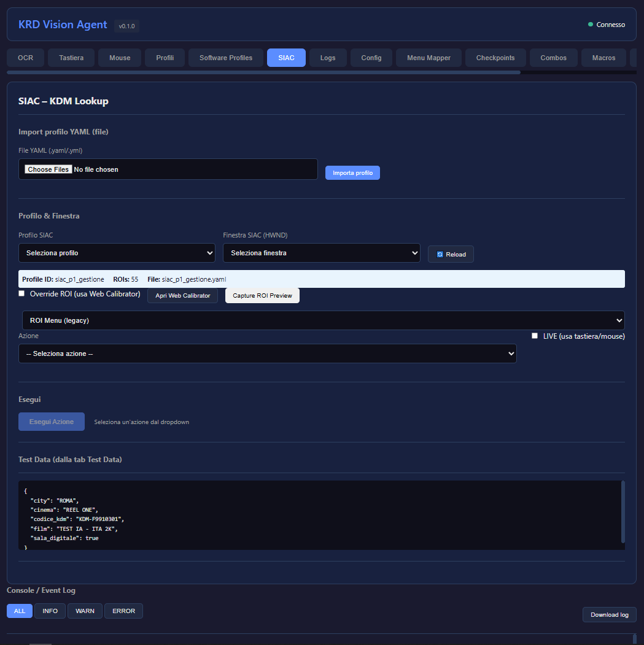The image size is (644, 645).
Task: Click the Test Data JSON text area
Action: [320, 515]
